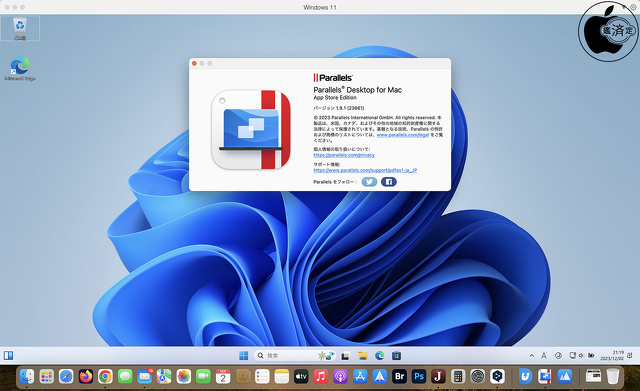
Task: Open the red J app in Dock
Action: click(438, 376)
